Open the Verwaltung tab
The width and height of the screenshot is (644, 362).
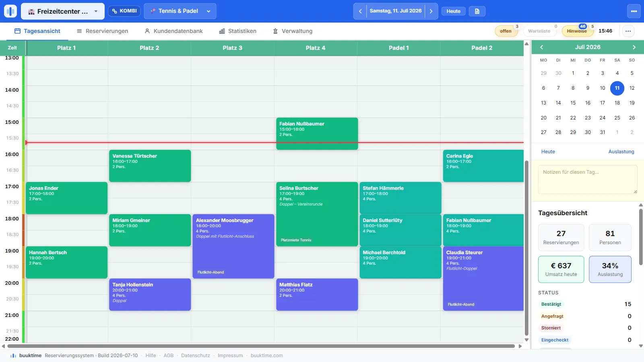click(x=293, y=31)
